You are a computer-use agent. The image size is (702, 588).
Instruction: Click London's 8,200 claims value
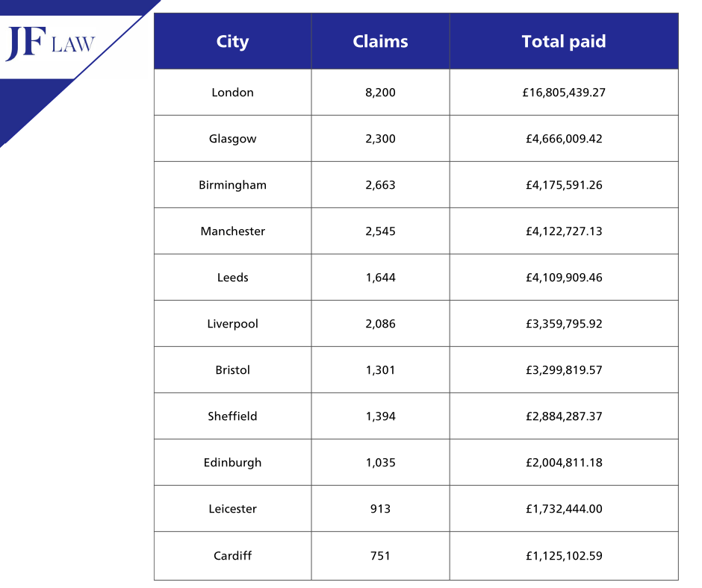click(x=380, y=93)
